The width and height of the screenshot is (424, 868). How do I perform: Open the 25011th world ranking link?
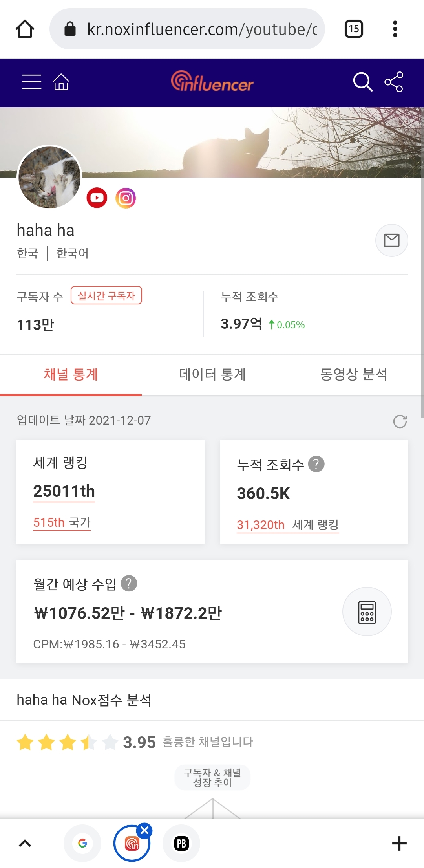pos(64,491)
